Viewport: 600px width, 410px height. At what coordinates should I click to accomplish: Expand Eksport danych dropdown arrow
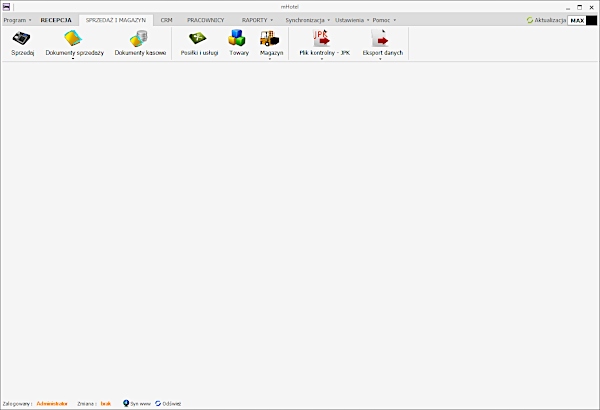(380, 59)
